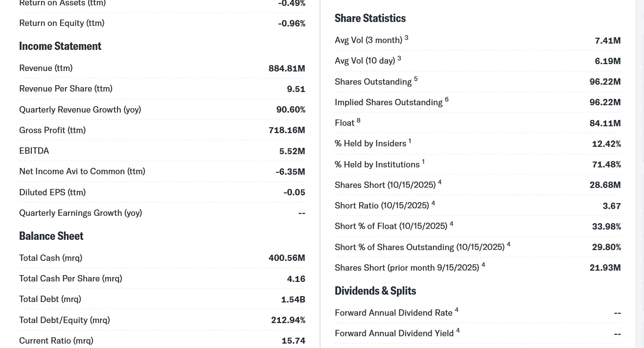This screenshot has height=348, width=644.
Task: Click footnote 8 beside Float
Action: click(x=358, y=120)
